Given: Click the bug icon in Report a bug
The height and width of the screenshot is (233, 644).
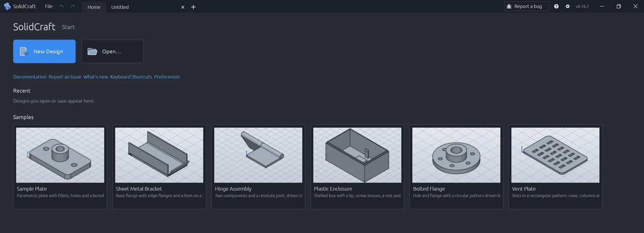Looking at the screenshot, I should pyautogui.click(x=509, y=6).
